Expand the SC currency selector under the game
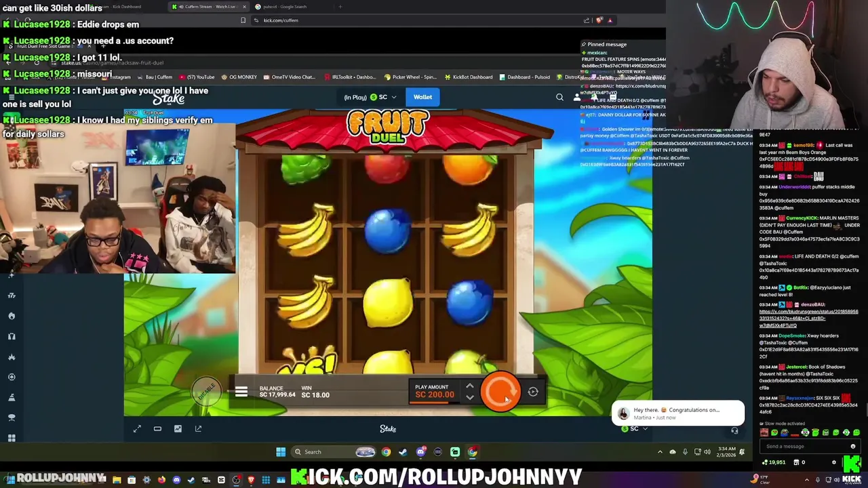868x488 pixels. tap(635, 428)
